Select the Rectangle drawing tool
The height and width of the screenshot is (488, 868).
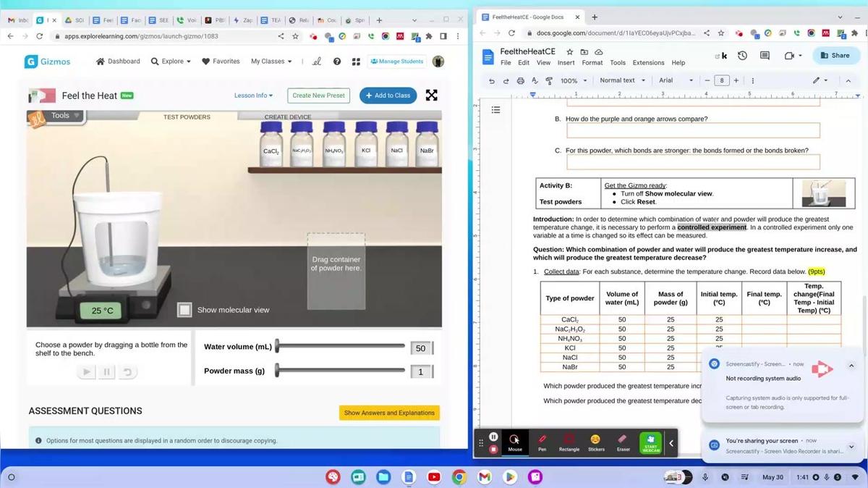tap(569, 442)
